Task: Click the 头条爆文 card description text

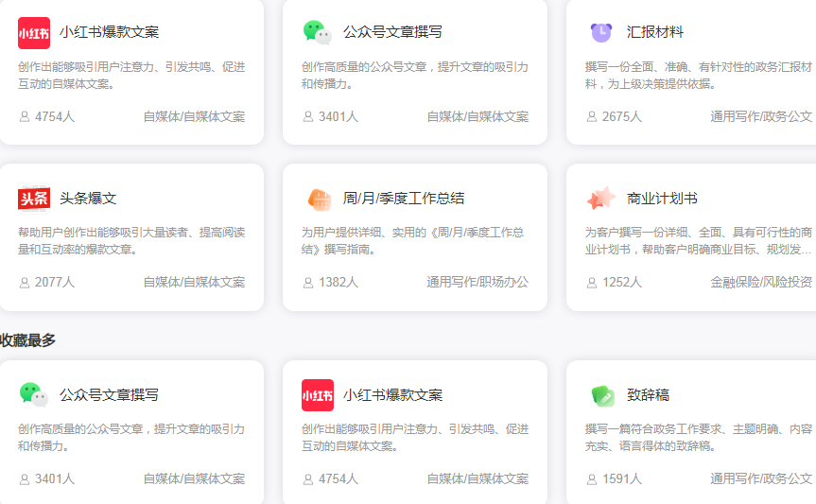Action: pos(131,240)
